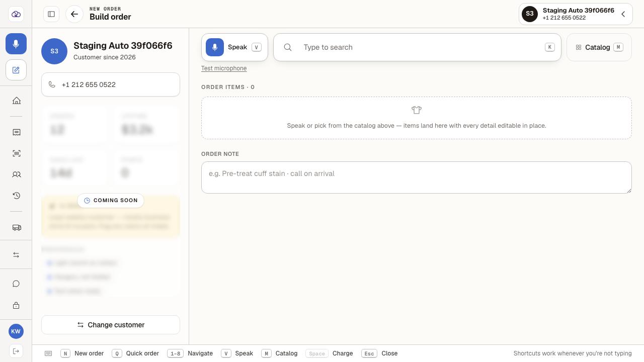Click the cloud app logo icon
This screenshot has height=362, width=644.
16,14
